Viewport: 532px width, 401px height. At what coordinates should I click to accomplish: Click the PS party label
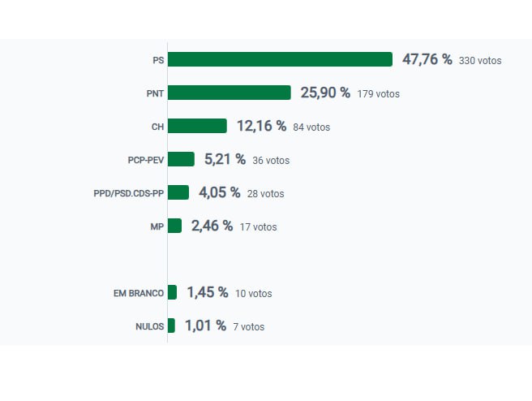point(157,61)
